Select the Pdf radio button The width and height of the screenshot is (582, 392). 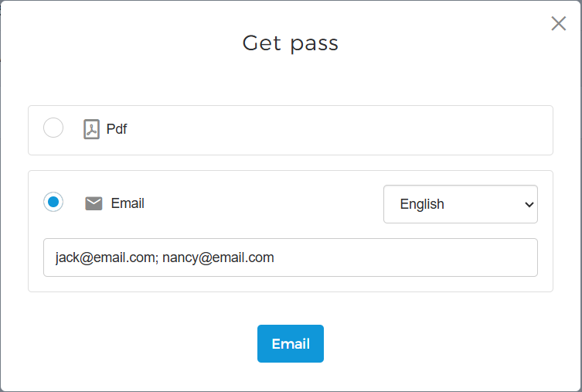click(x=53, y=128)
